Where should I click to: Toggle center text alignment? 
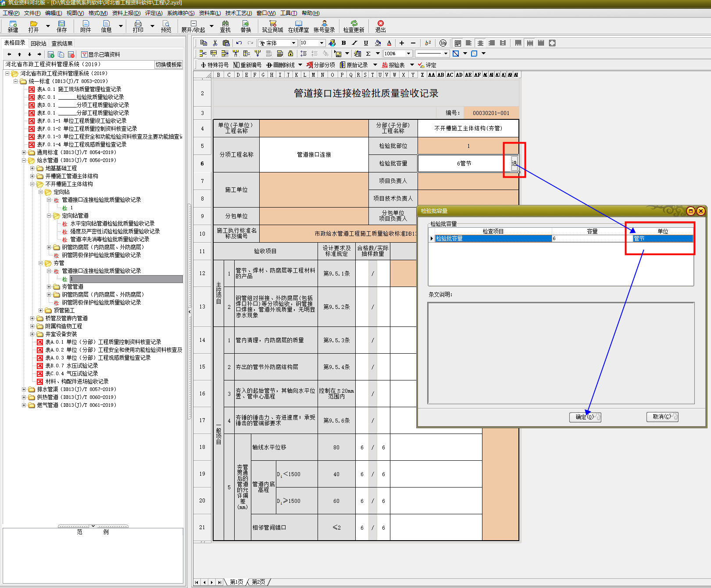coord(480,43)
